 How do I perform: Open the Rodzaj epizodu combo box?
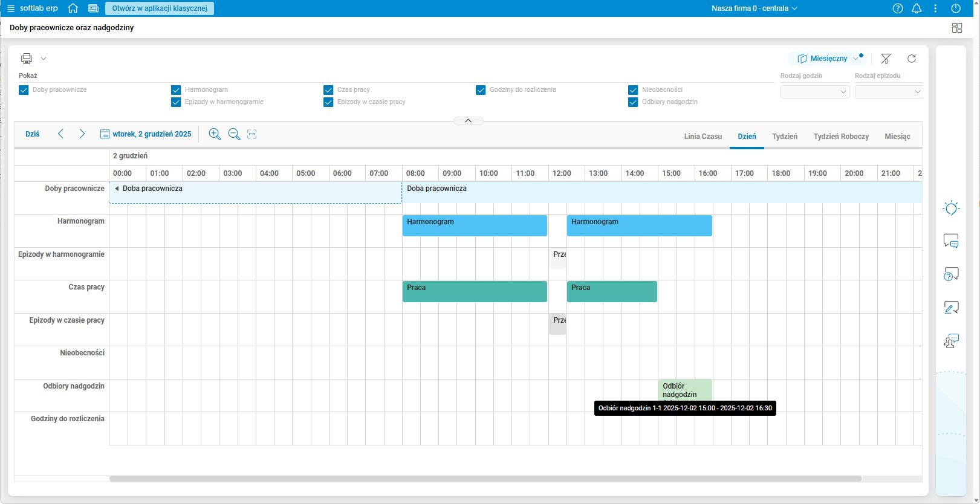click(889, 92)
